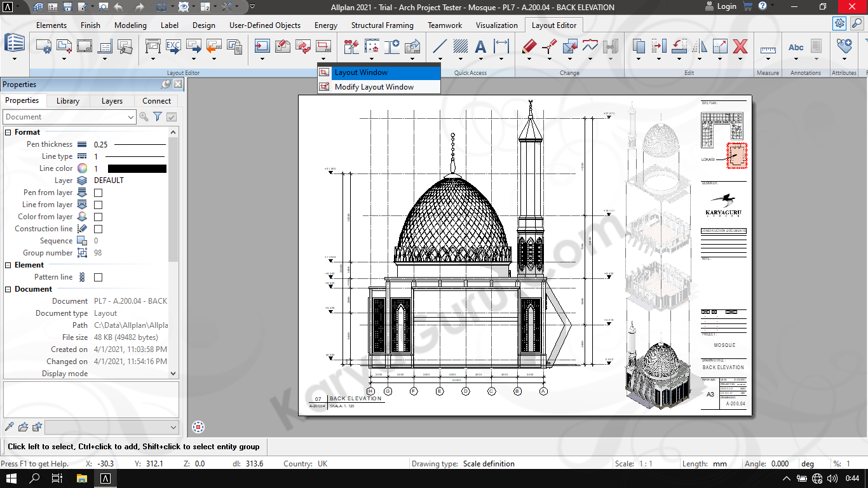The image size is (868, 488).
Task: Click the Text tool letter A icon
Action: pyautogui.click(x=480, y=46)
